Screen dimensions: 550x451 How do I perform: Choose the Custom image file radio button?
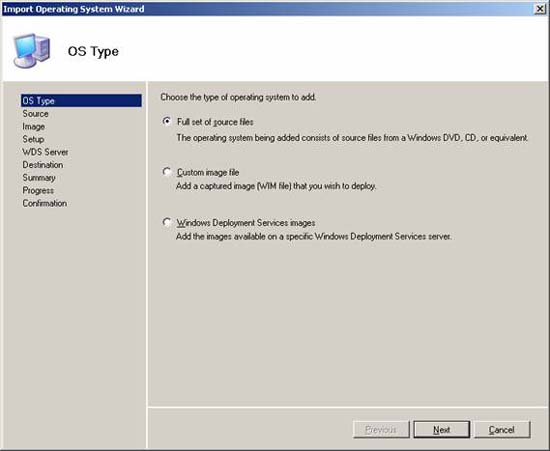167,172
